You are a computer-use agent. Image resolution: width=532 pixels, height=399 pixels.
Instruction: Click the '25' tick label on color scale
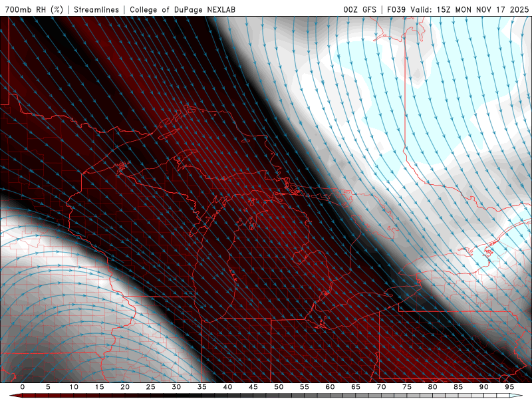(x=151, y=387)
